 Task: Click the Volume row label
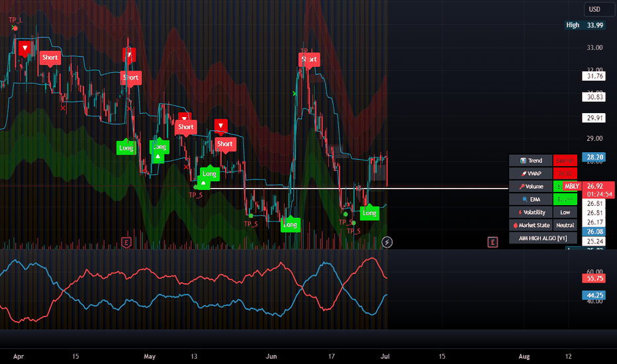(531, 187)
